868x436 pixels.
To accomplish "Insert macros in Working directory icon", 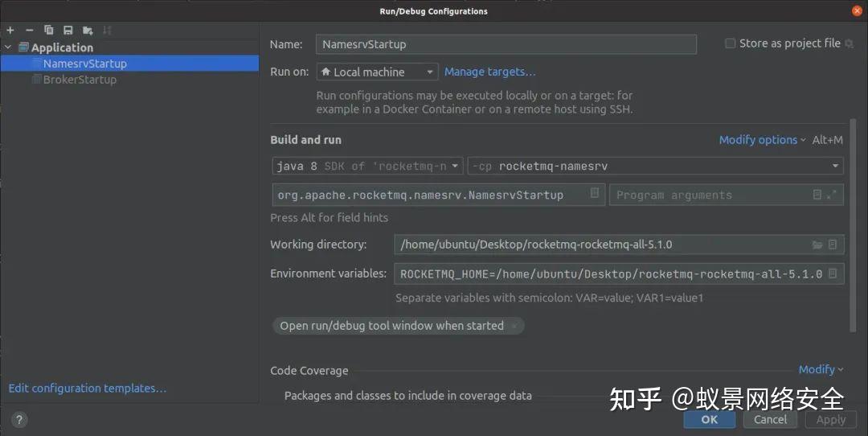I will point(833,245).
